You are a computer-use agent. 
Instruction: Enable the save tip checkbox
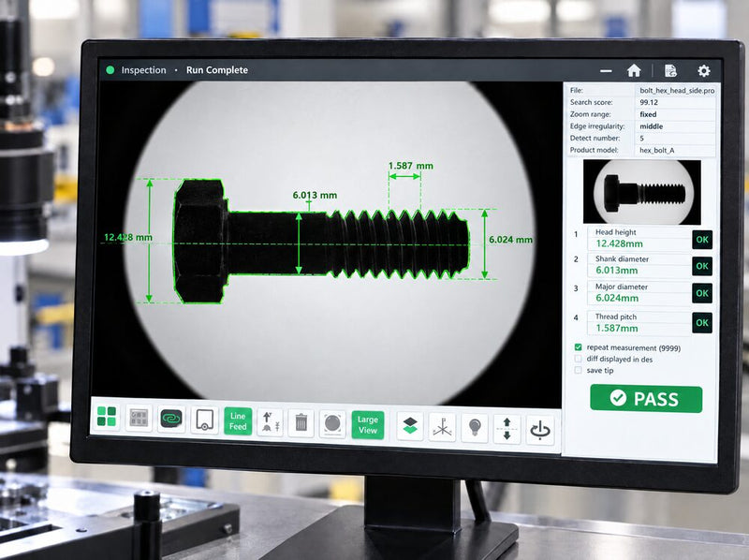coord(578,370)
